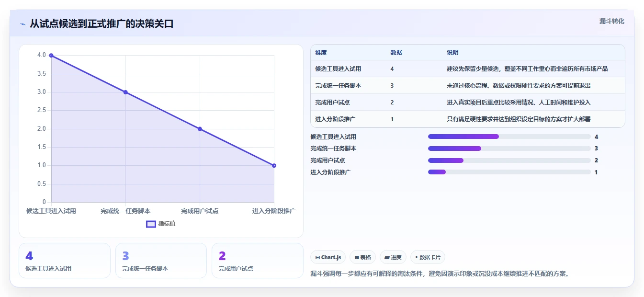Click the footer note starting 漏斗强调每一步
Screen dimensions: 644x297
coord(440,274)
